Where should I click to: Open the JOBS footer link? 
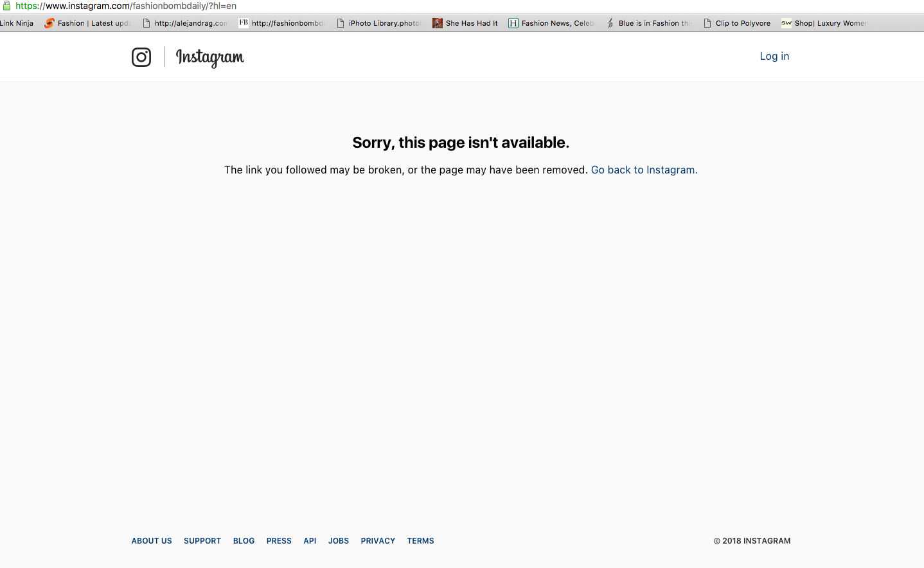point(339,541)
